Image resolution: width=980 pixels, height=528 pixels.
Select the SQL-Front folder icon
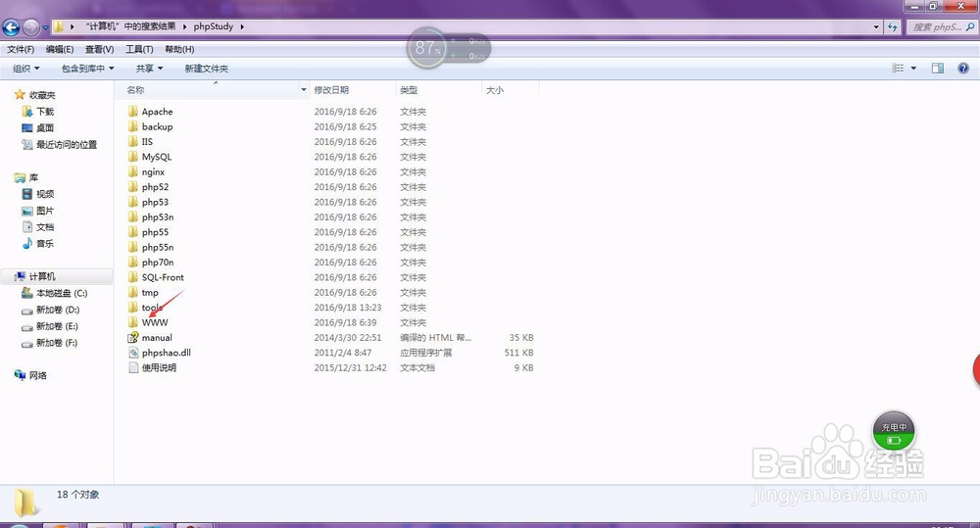133,277
